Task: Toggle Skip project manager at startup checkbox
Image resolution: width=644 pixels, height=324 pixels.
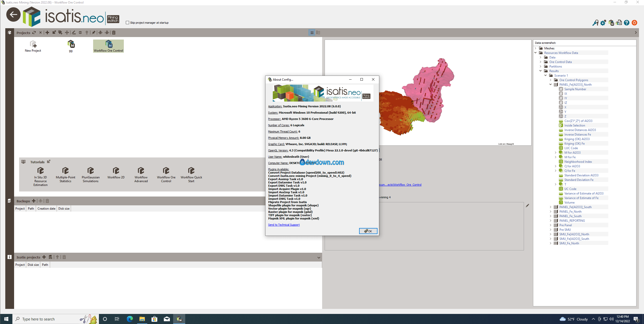Action: pos(128,23)
